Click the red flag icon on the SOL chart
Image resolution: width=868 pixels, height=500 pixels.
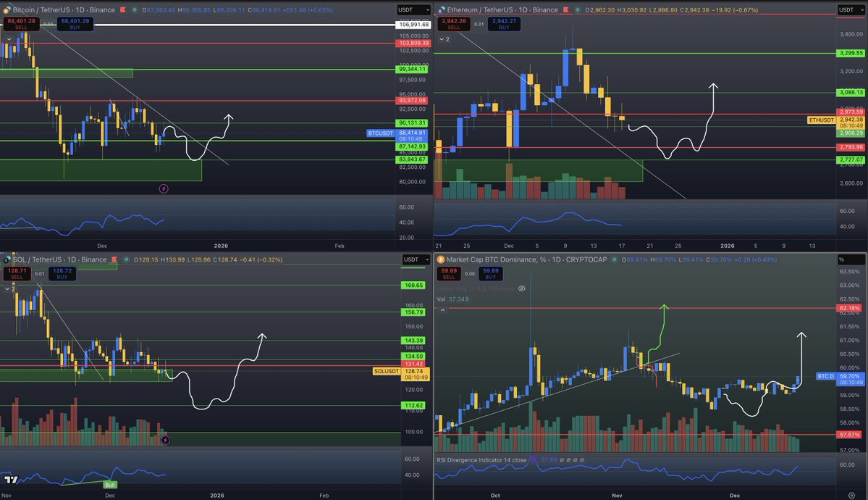coord(114,259)
